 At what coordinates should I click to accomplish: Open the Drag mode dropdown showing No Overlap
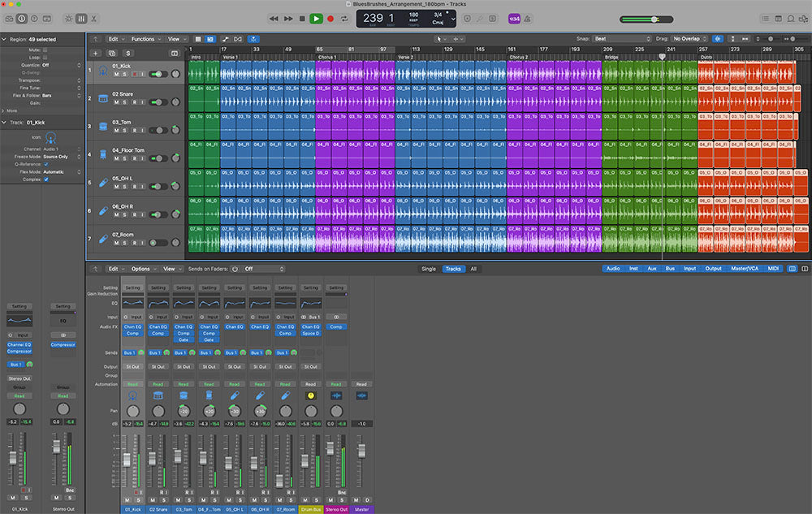coord(690,38)
